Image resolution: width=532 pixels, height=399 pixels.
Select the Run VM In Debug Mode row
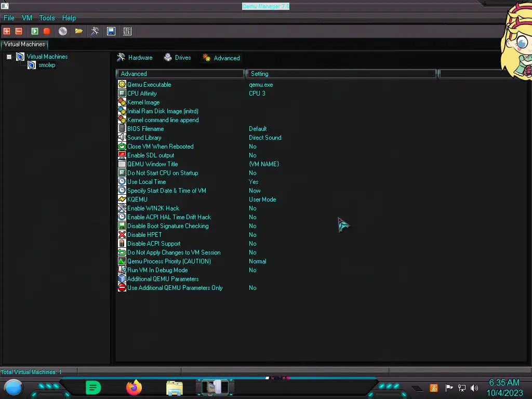pyautogui.click(x=157, y=270)
